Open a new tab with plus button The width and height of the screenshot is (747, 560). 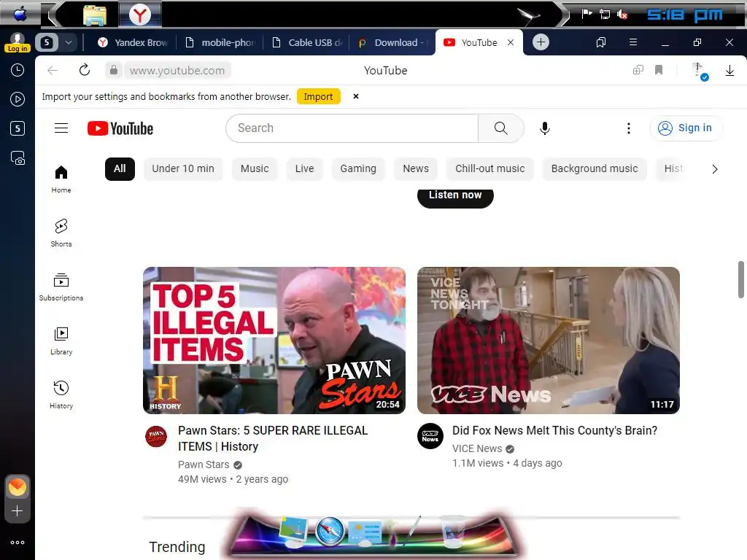[541, 42]
